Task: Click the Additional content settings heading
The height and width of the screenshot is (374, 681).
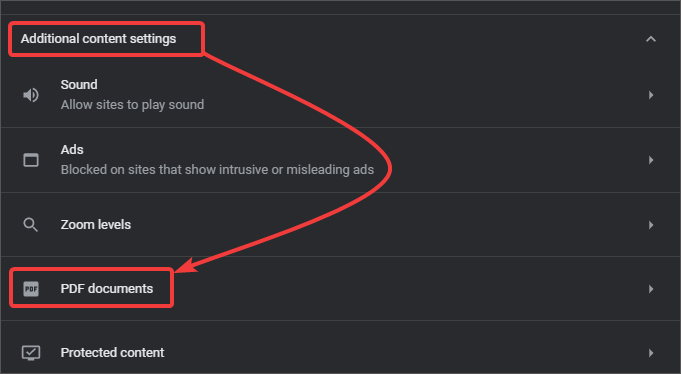Action: 99,39
